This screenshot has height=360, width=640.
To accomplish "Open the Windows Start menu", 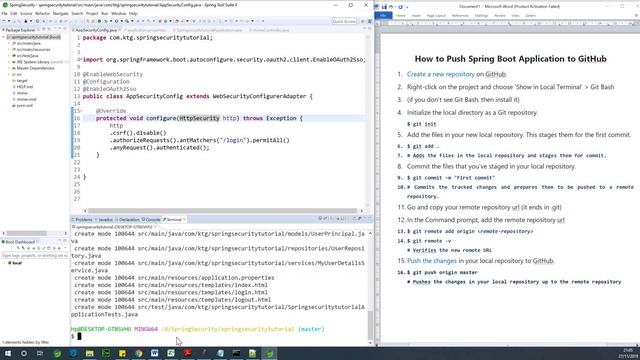I will (x=8, y=353).
